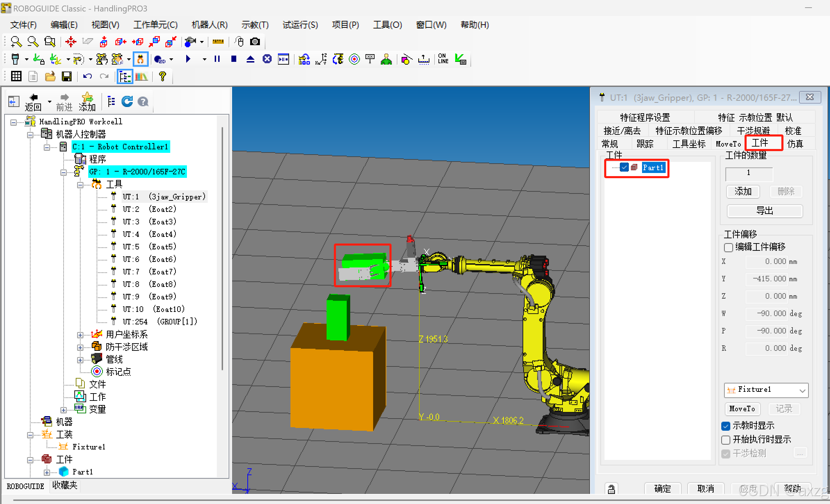Collapse the 工具 tree node
830x504 pixels.
[80, 185]
